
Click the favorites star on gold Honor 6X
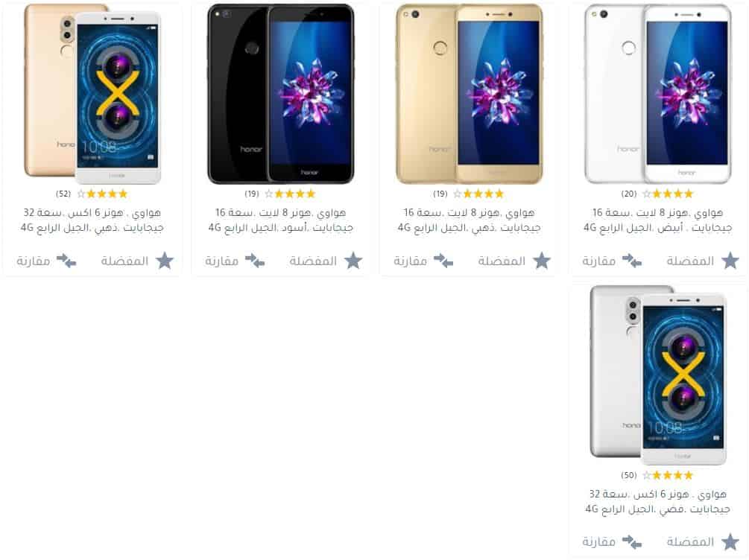tap(165, 261)
